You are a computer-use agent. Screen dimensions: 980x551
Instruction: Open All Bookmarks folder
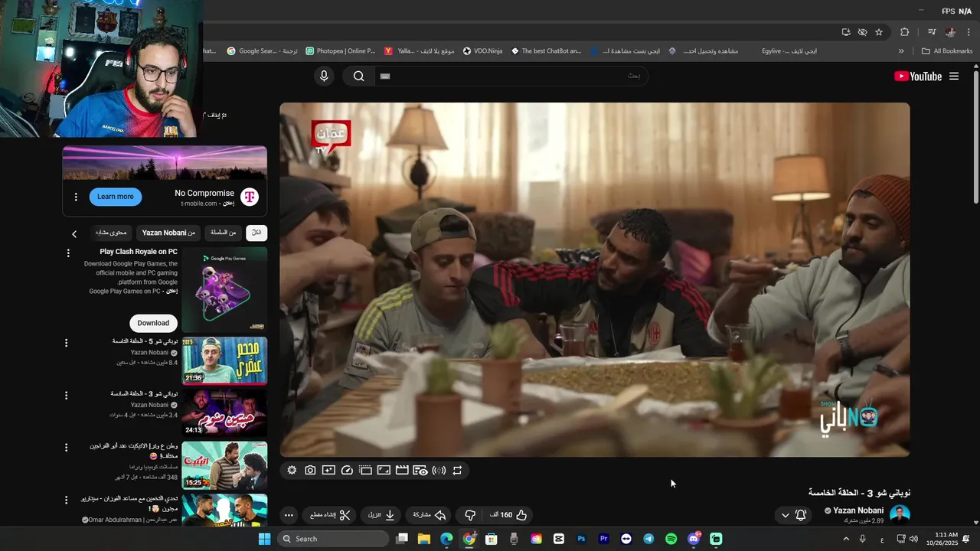[947, 51]
